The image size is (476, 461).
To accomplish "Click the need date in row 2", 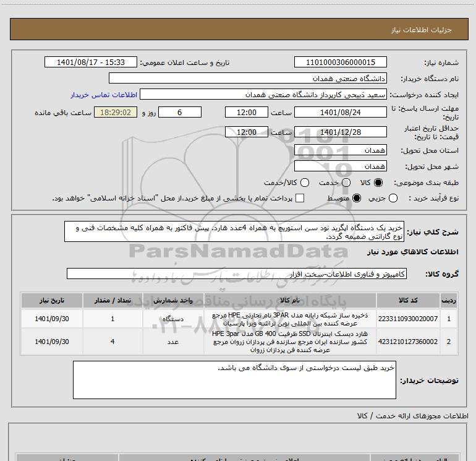I will point(51,342).
